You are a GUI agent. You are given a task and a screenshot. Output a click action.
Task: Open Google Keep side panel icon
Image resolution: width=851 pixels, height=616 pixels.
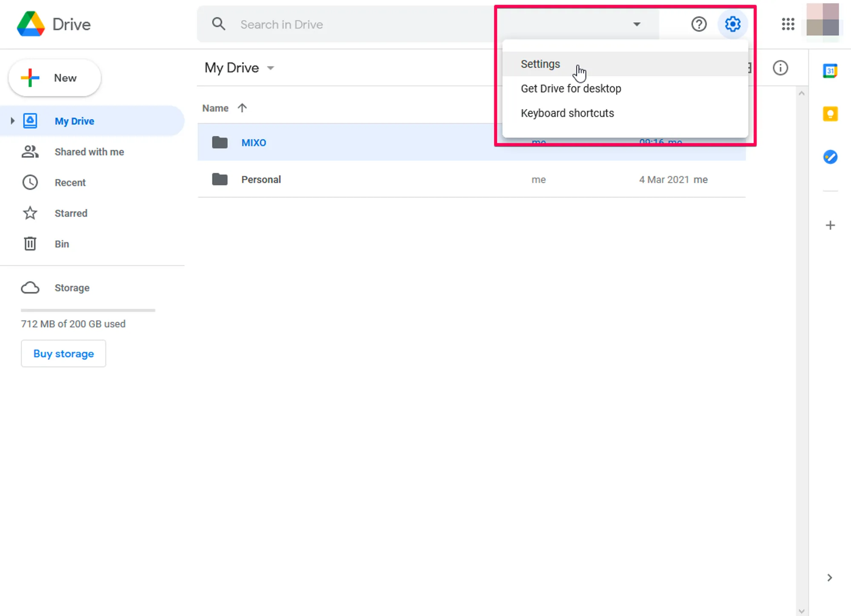coord(830,114)
